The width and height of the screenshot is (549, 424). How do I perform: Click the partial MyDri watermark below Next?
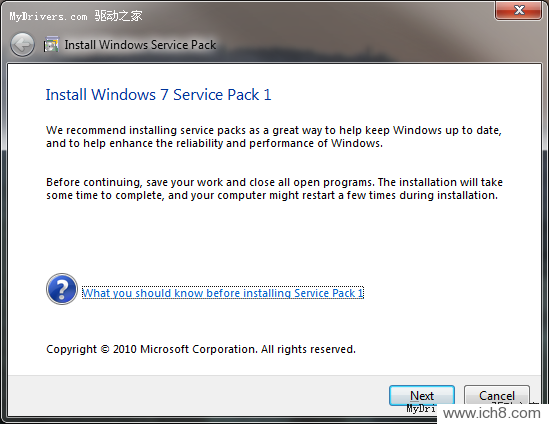(422, 408)
